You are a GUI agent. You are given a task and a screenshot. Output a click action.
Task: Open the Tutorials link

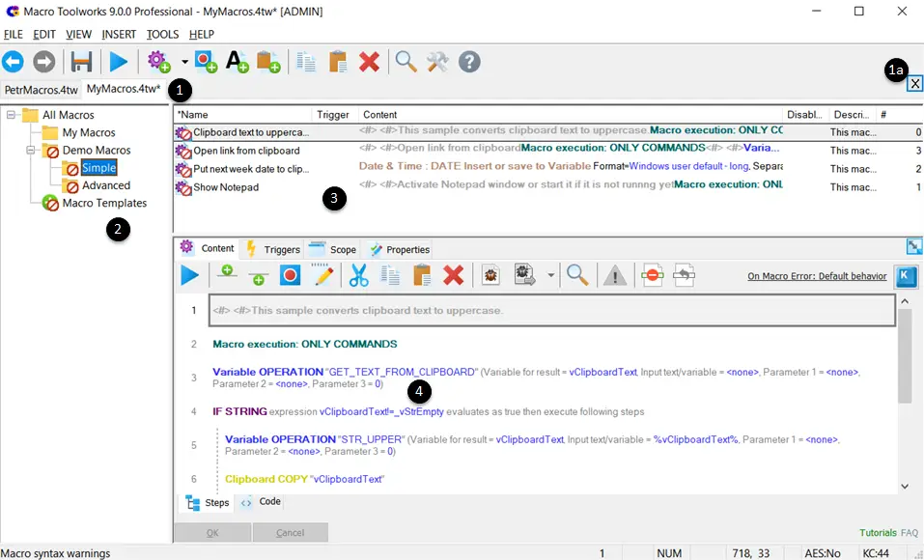tap(878, 533)
